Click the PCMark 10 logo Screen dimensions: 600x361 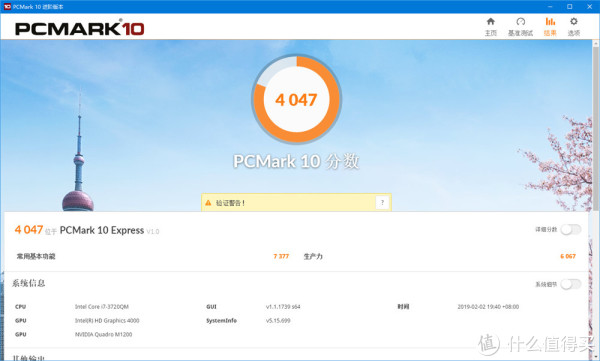(80, 28)
